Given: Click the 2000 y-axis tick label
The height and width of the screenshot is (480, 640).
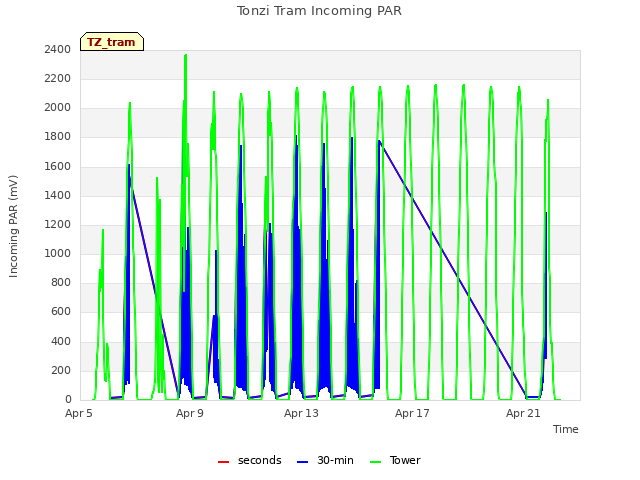Looking at the screenshot, I should pyautogui.click(x=58, y=108).
